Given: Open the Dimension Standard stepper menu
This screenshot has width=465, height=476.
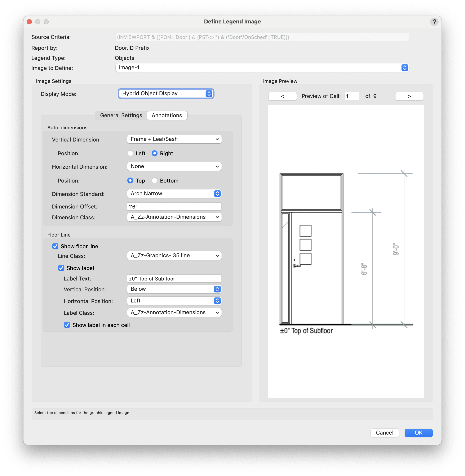Looking at the screenshot, I should pos(217,194).
